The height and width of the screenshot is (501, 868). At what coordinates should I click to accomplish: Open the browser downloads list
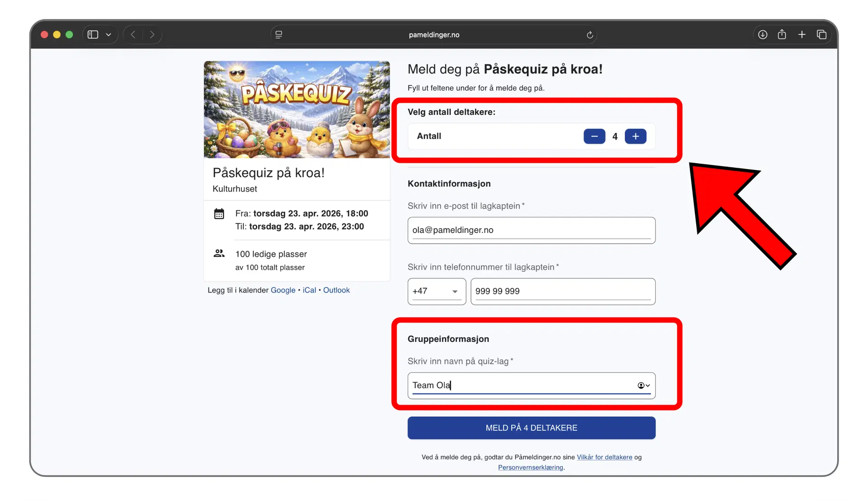[x=762, y=34]
